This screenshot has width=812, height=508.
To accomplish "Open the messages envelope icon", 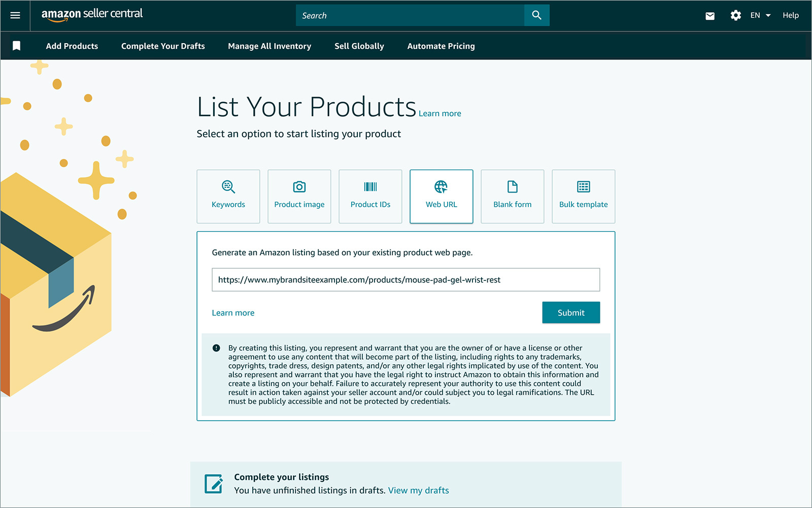I will [x=710, y=16].
